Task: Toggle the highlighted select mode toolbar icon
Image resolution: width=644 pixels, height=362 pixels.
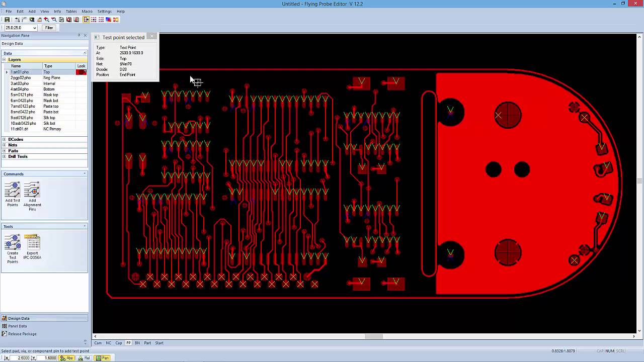Action: [x=86, y=20]
